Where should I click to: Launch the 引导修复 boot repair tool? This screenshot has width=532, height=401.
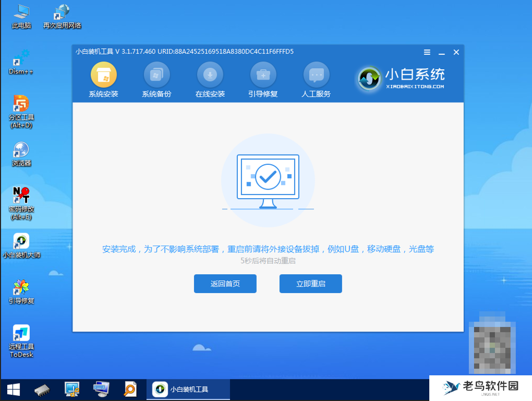coord(263,80)
